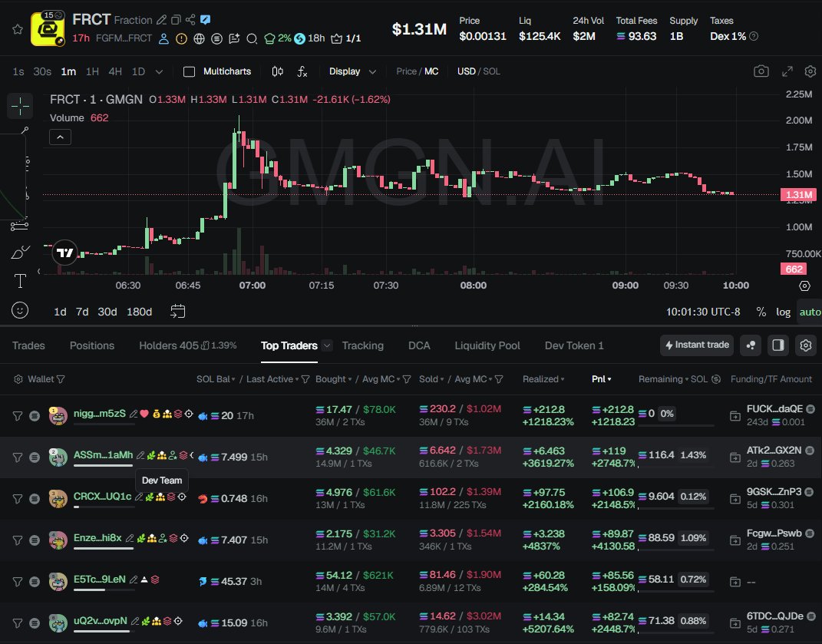Copy token name using the copy icon

pos(177,20)
